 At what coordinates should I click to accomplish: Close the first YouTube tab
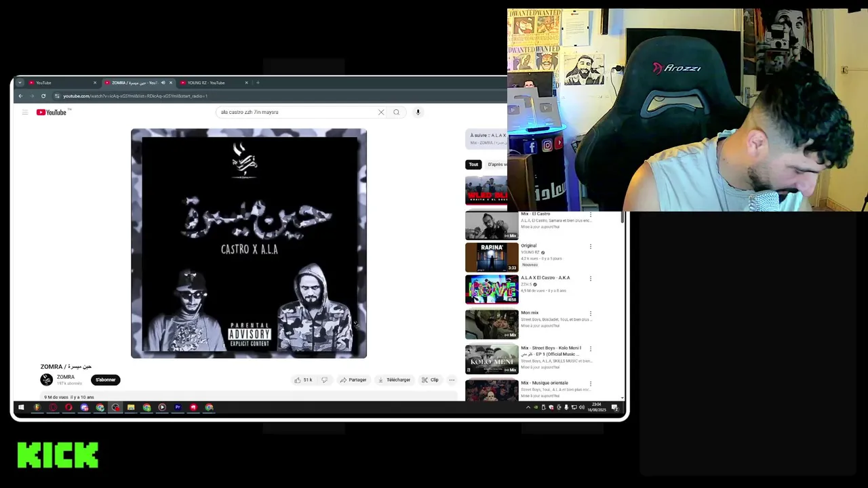tap(95, 83)
